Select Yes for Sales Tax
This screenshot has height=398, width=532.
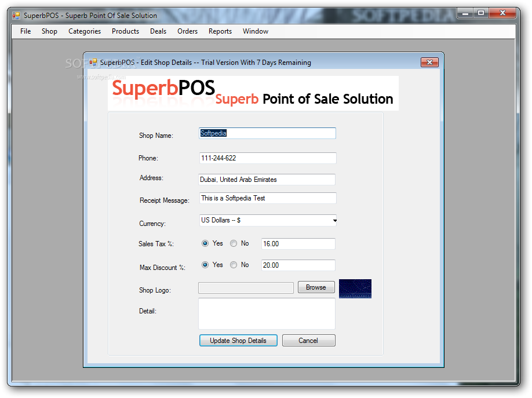click(x=205, y=244)
